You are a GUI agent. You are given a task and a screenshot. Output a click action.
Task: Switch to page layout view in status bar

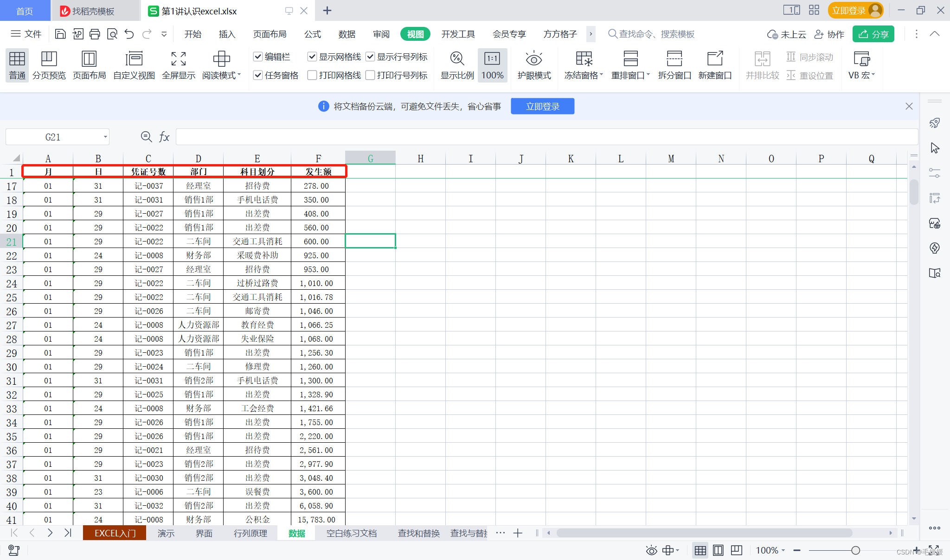(718, 550)
